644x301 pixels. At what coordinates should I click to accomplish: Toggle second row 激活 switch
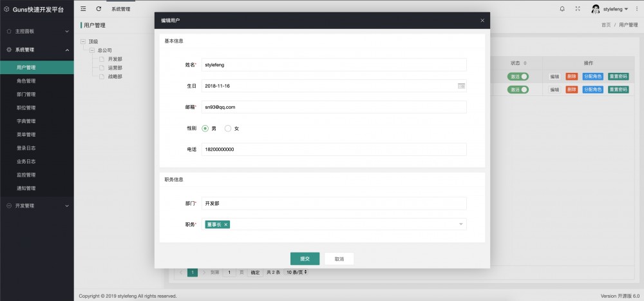[518, 89]
